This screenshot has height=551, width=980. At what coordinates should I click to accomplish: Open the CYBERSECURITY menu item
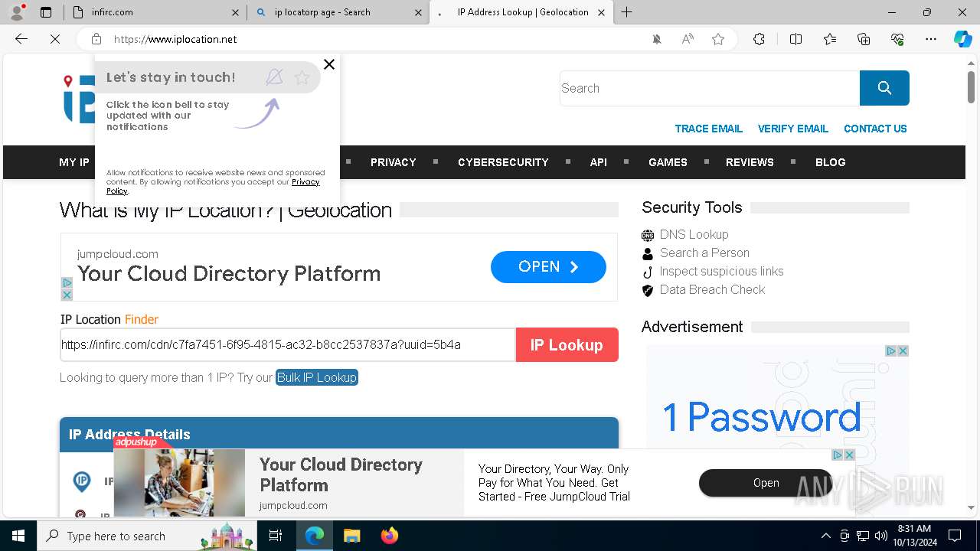tap(503, 162)
